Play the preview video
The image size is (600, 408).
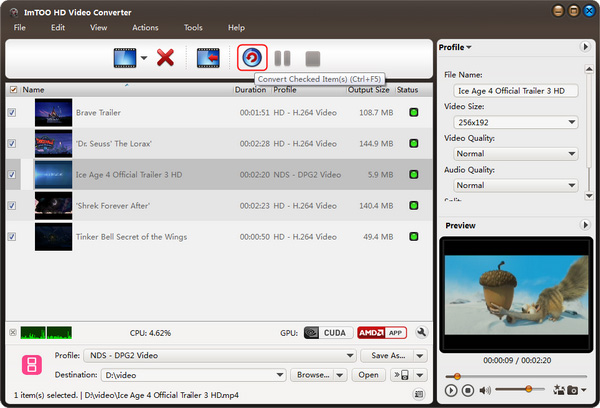[451, 390]
